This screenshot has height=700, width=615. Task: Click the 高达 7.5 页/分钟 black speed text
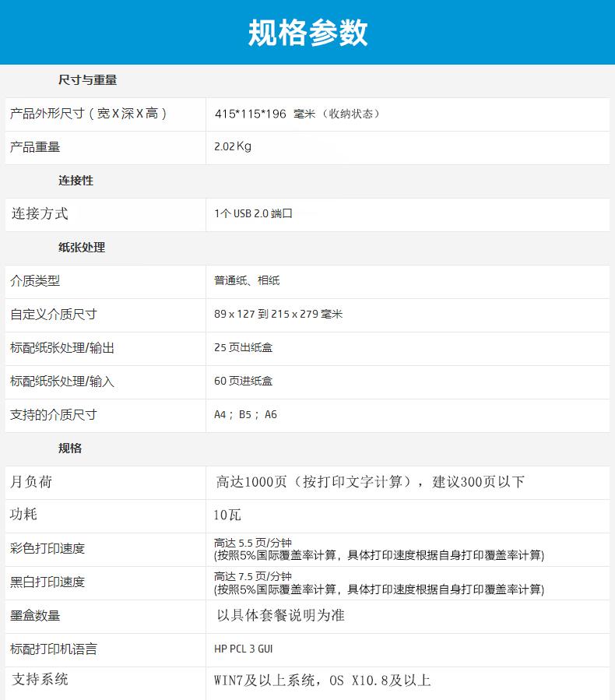(x=253, y=576)
